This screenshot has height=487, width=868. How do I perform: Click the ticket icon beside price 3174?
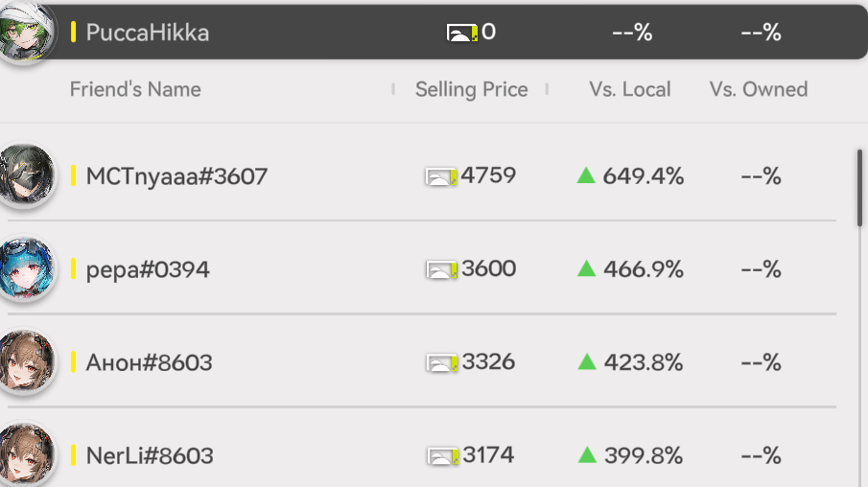click(441, 455)
